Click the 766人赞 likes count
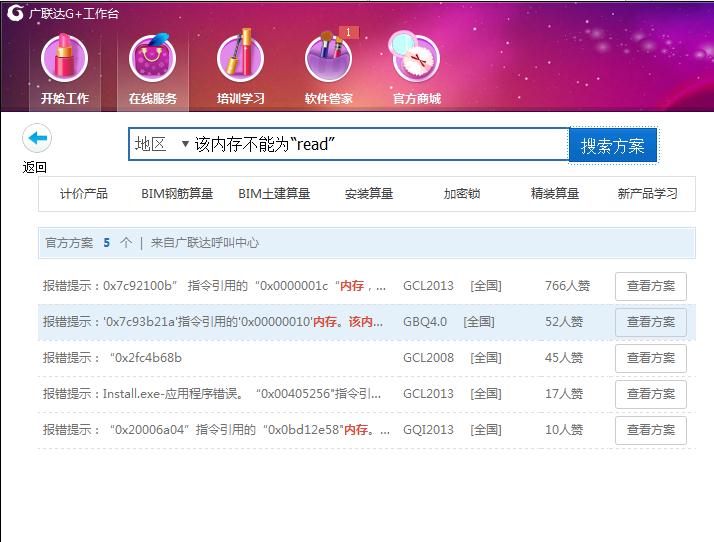Screen dimensions: 714x542 pyautogui.click(x=567, y=286)
